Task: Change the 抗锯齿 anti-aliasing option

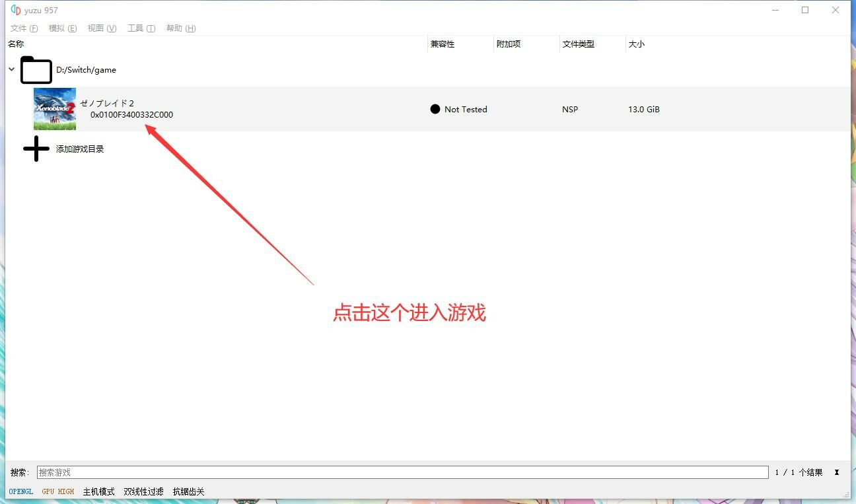Action: point(188,491)
